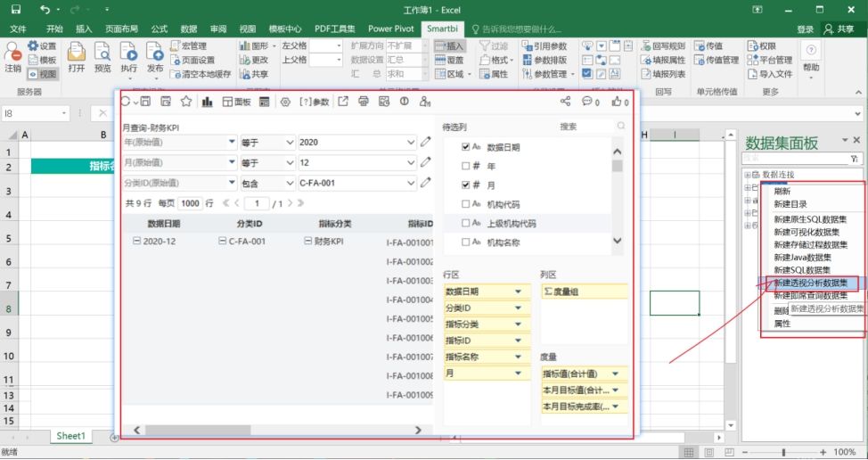Open the C-FA-001 value dropdown
Image resolution: width=868 pixels, height=460 pixels.
point(411,183)
